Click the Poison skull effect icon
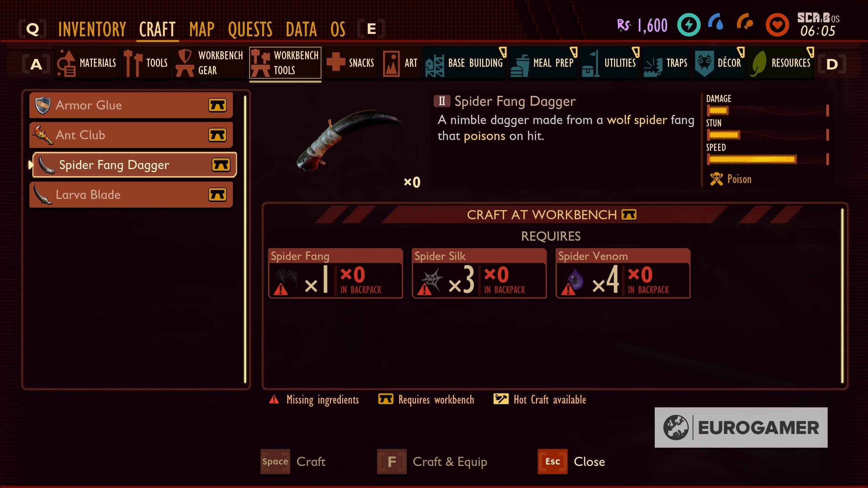Screen dimensions: 868x488 [x=716, y=179]
